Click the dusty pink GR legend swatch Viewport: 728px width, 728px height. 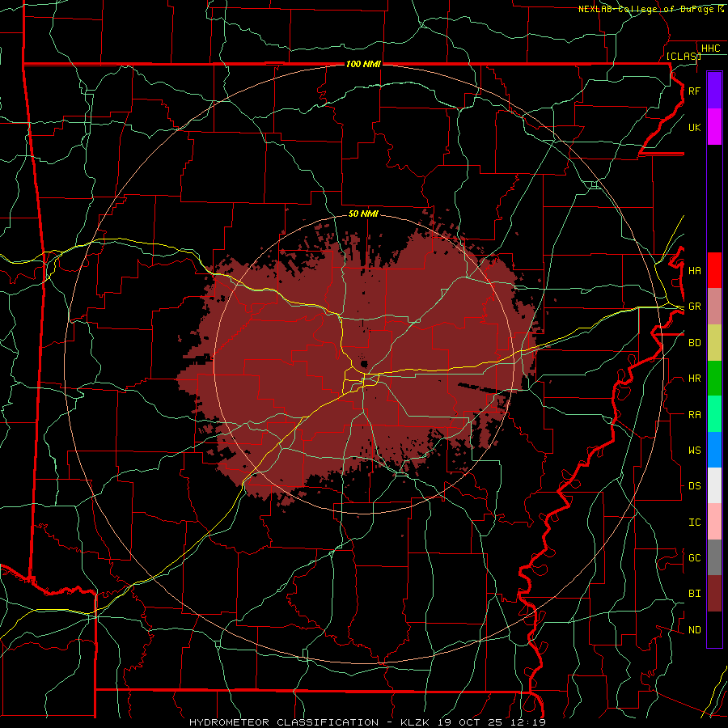coord(714,307)
